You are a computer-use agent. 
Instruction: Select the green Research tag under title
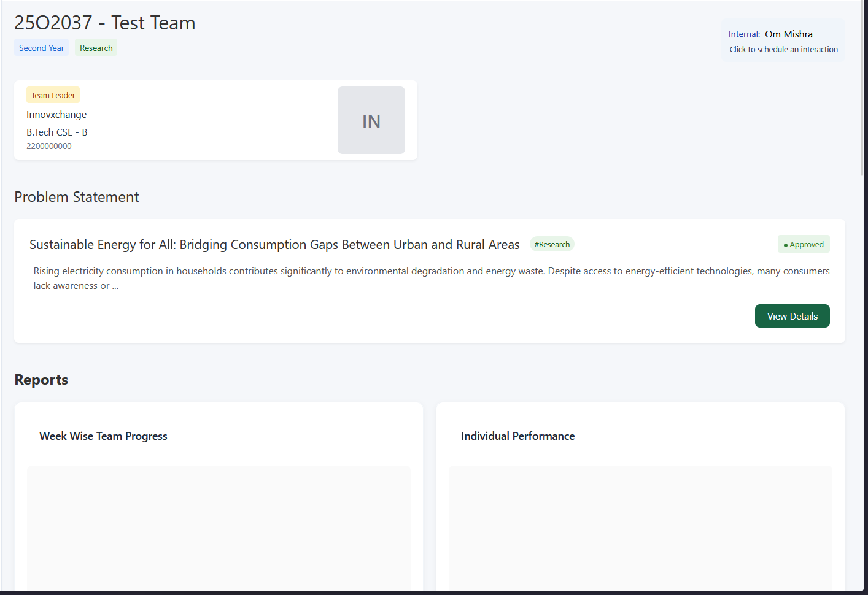pos(96,48)
